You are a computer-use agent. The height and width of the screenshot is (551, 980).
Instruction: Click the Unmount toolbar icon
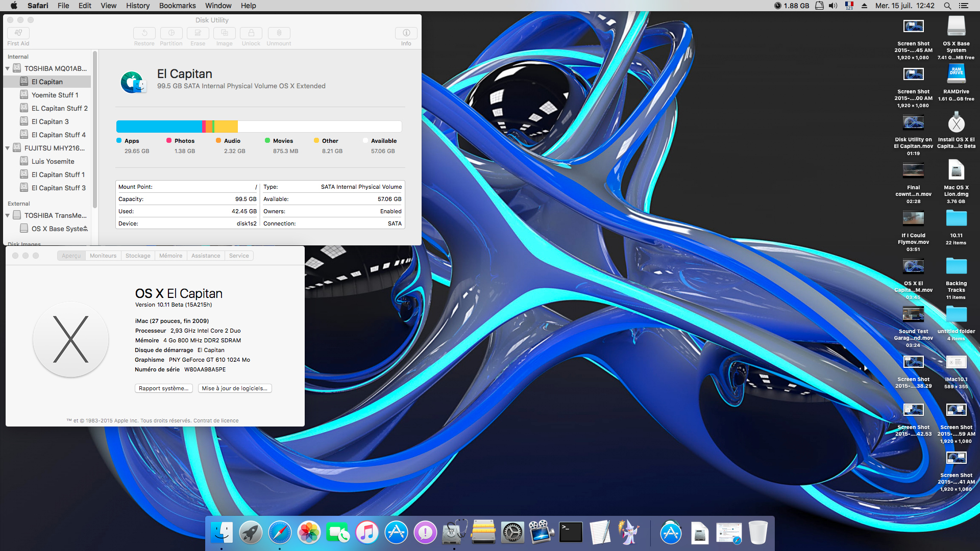click(279, 33)
